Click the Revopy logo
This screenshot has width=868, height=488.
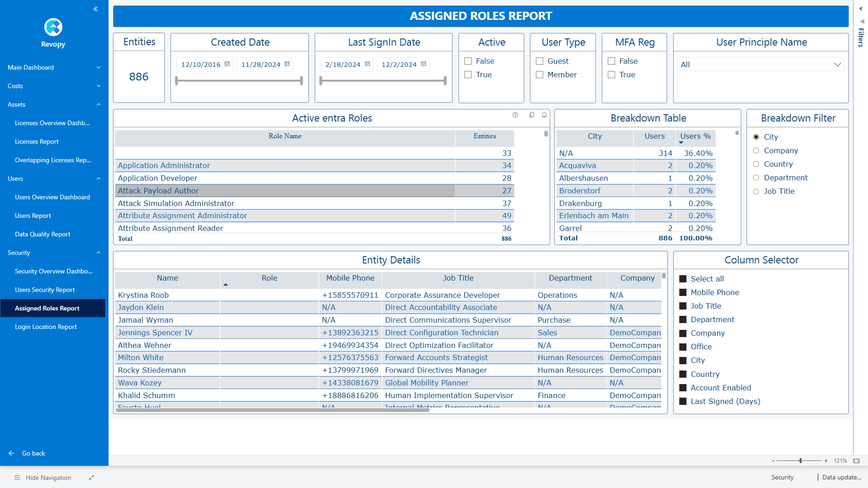[53, 27]
